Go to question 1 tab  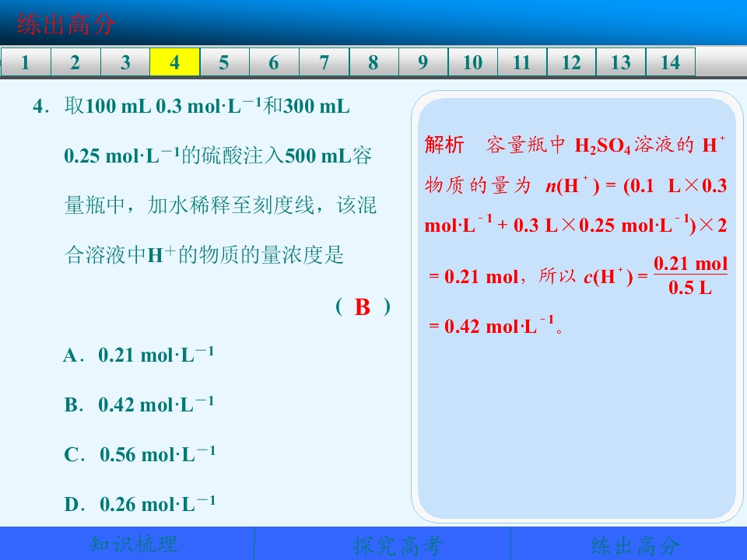26,62
